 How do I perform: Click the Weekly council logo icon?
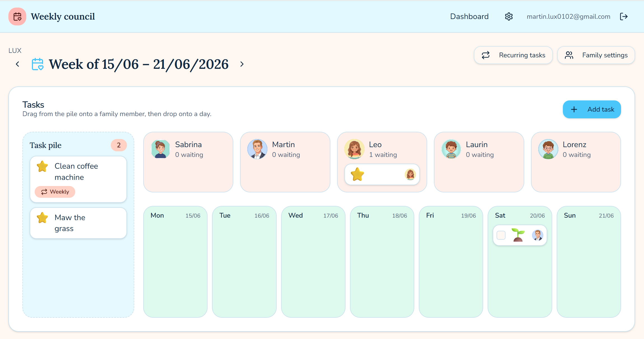click(x=17, y=17)
